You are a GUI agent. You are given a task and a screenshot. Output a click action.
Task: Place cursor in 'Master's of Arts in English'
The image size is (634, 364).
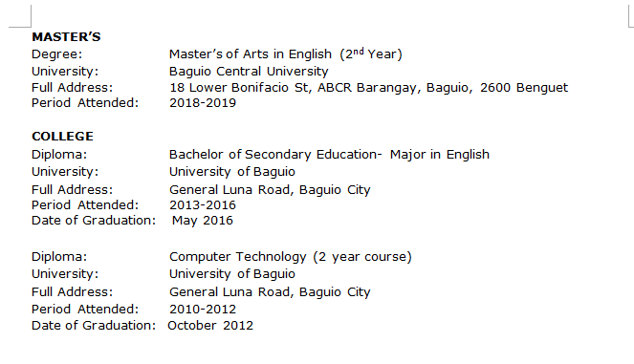click(x=251, y=54)
